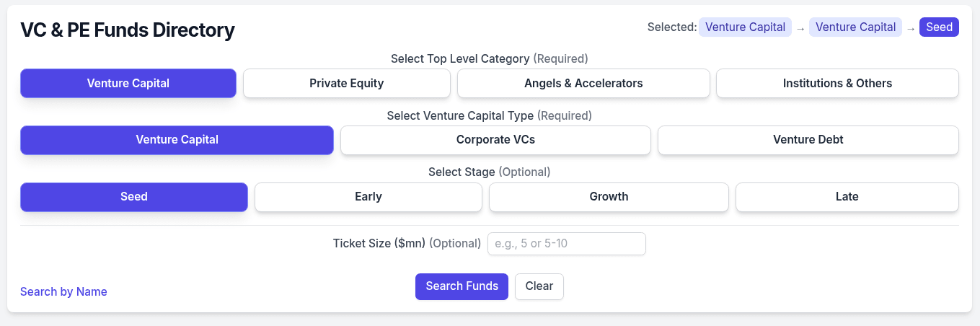Choose the Private Equity category
Image resolution: width=980 pixels, height=326 pixels.
pos(346,83)
